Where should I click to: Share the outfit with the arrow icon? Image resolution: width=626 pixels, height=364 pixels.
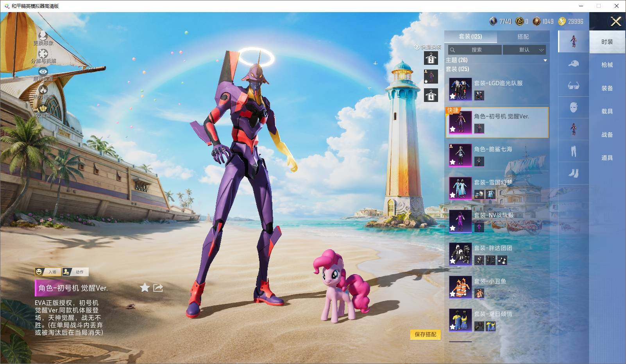pyautogui.click(x=158, y=288)
